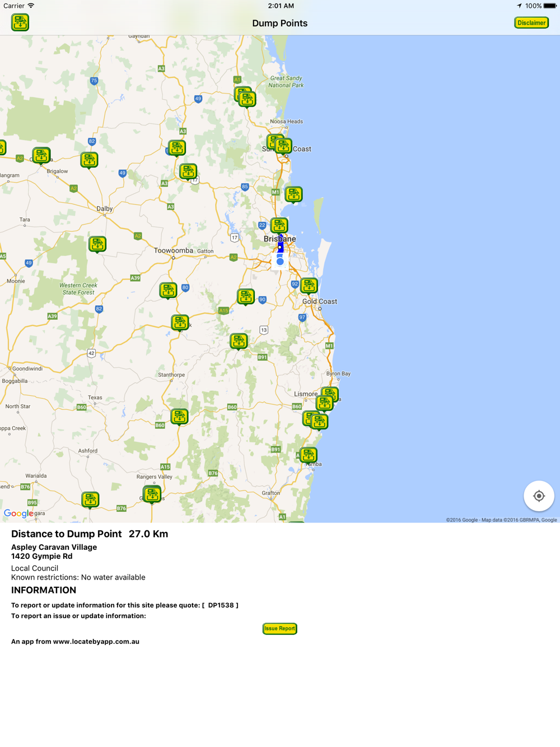This screenshot has height=747, width=560.
Task: Select dump marker south of Stanthorpe near B60
Action: pos(179,416)
